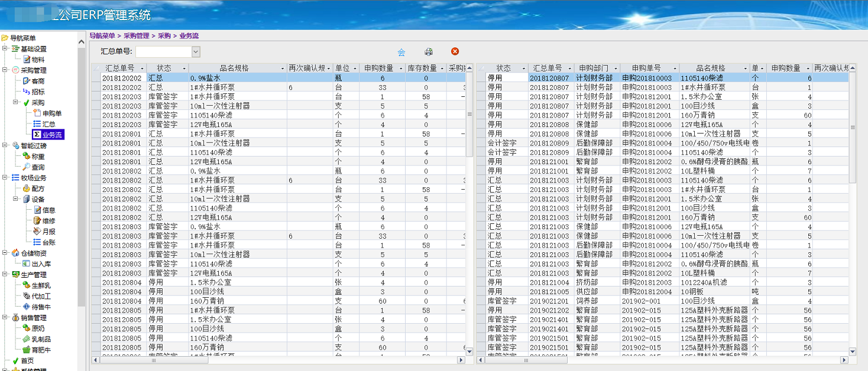
Task: Open right grid 申购单号 column filter arrow
Action: [x=675, y=69]
